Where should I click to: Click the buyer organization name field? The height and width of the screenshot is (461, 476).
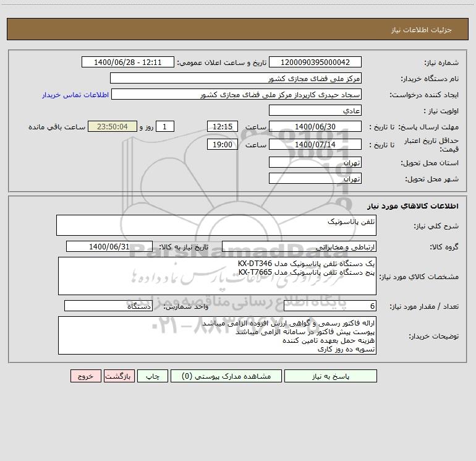pos(236,78)
